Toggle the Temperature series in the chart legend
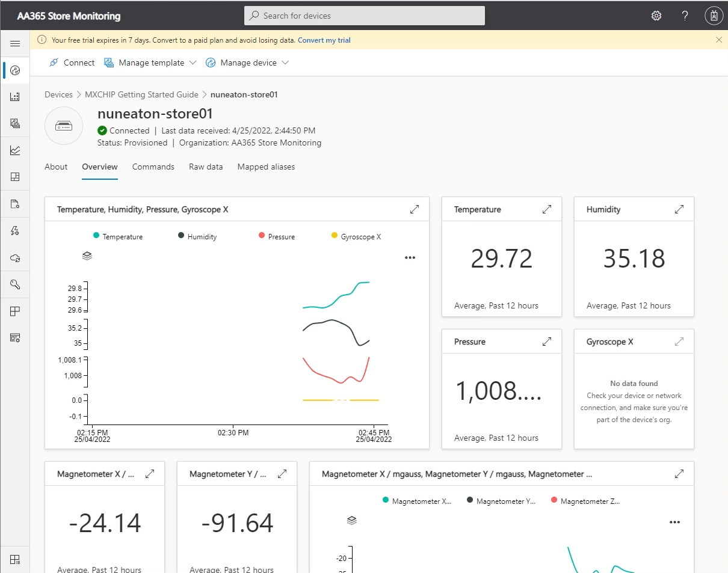Viewport: 728px width, 573px height. click(x=118, y=236)
